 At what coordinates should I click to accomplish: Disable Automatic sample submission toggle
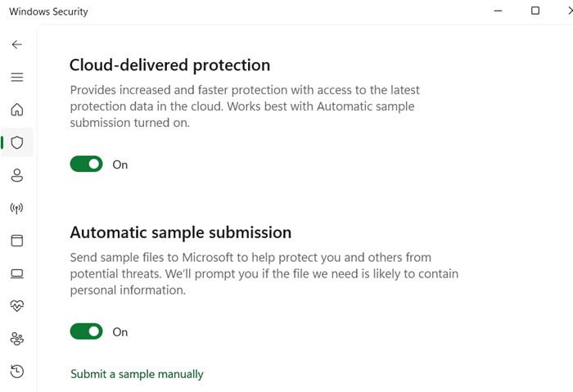tap(86, 331)
